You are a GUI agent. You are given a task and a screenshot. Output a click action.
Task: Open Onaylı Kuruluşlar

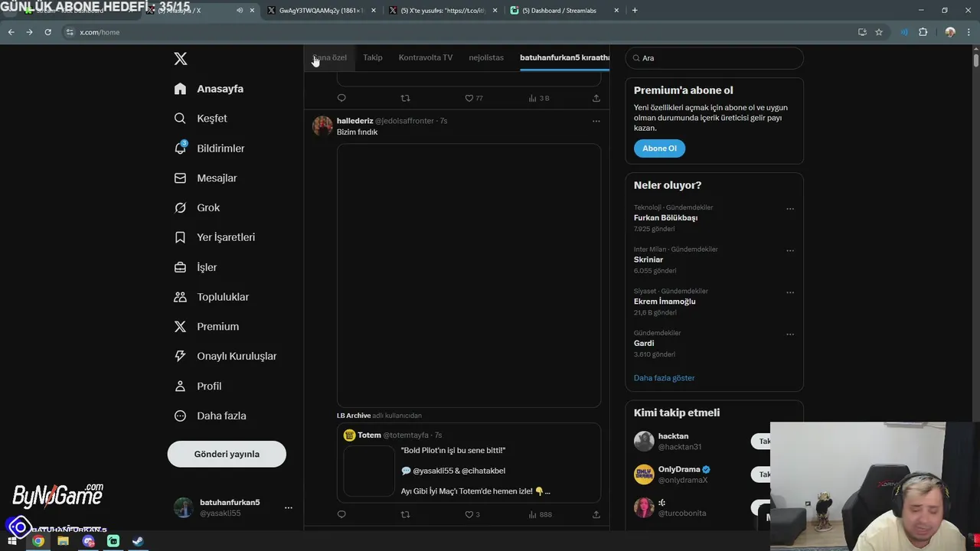coord(225,356)
